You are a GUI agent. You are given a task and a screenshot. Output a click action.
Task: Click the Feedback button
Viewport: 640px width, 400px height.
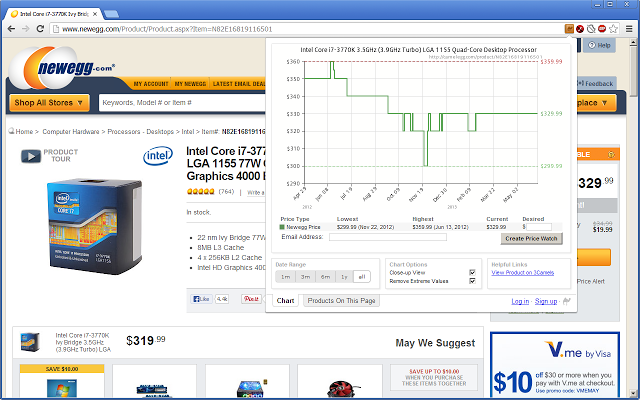596,84
